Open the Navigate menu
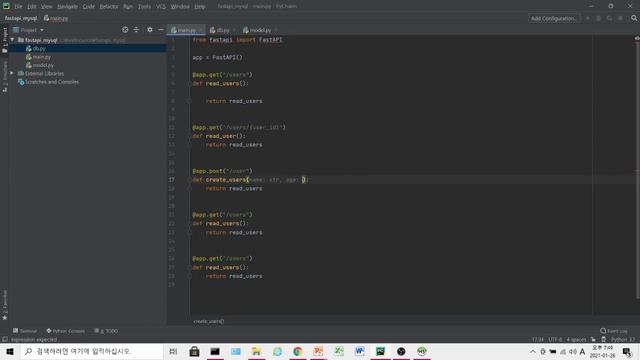This screenshot has height=360, width=640. coord(67,7)
